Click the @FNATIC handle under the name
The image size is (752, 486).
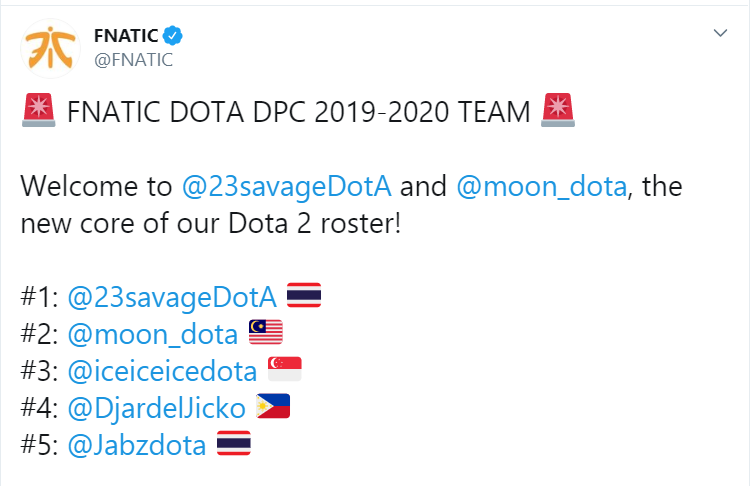tap(133, 60)
